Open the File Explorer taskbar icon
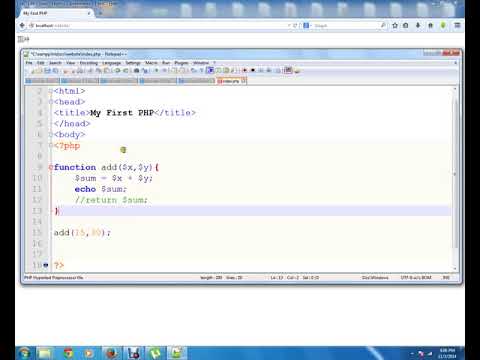 point(45,353)
